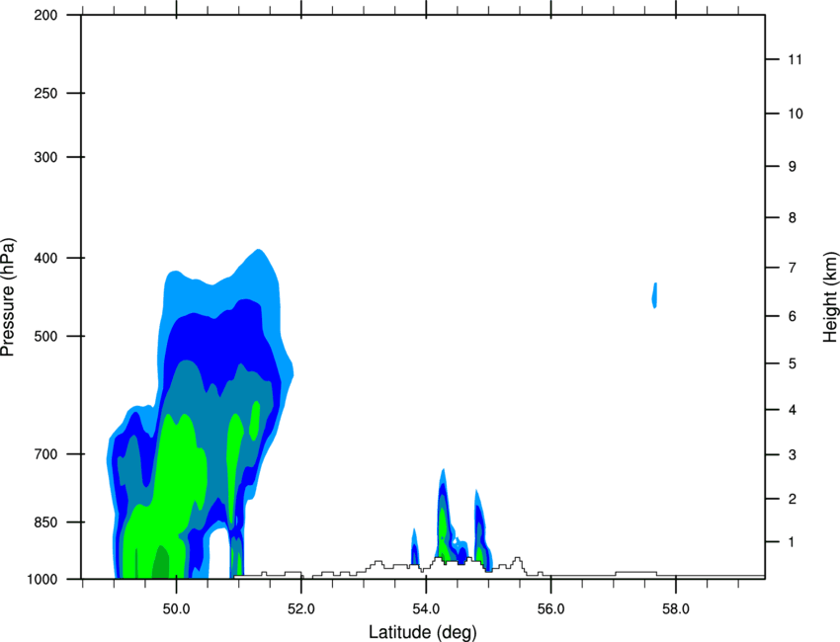Image resolution: width=840 pixels, height=642 pixels.
Task: Click the white gap inside the large contour
Action: point(218,554)
